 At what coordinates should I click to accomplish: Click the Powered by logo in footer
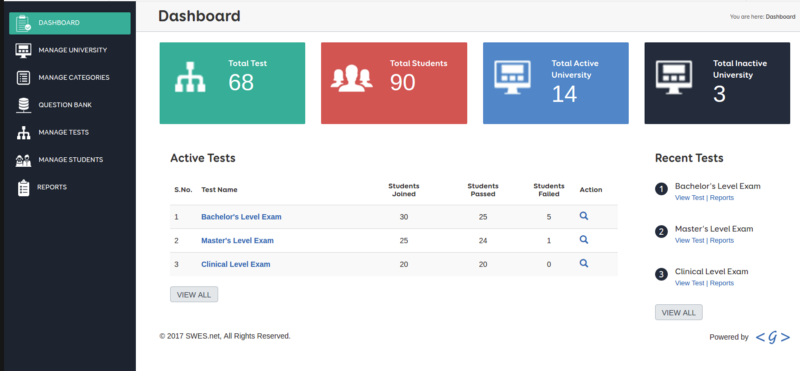point(772,337)
